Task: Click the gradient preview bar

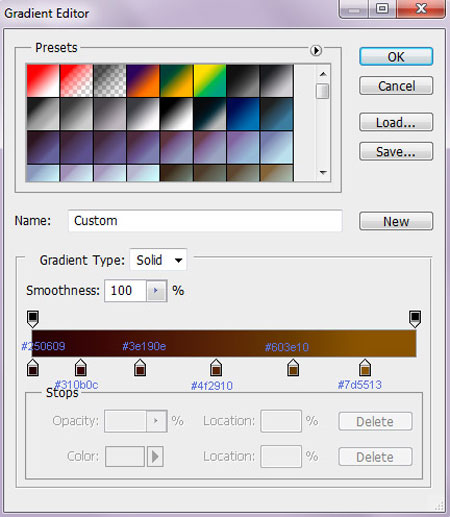Action: point(224,344)
